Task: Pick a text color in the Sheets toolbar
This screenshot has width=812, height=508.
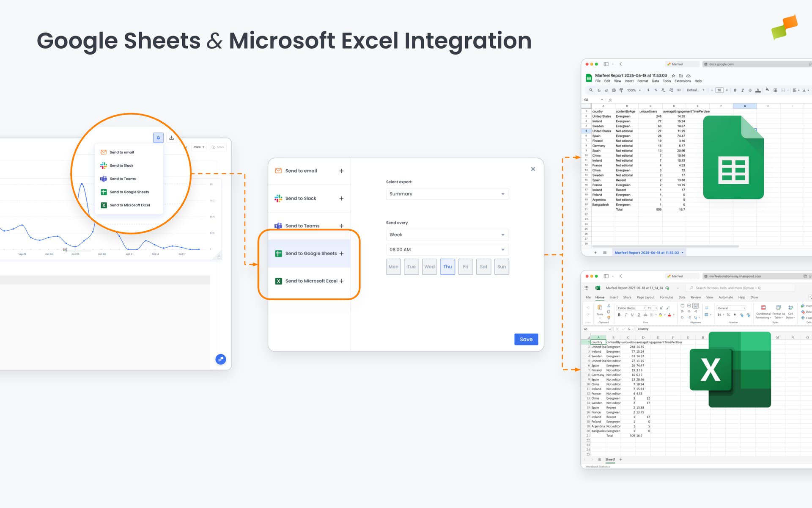Action: (x=757, y=91)
